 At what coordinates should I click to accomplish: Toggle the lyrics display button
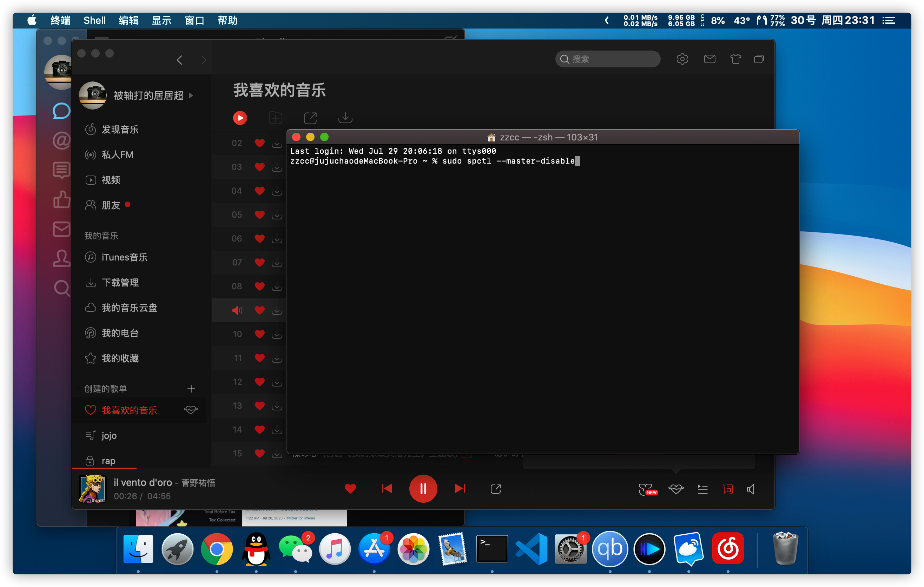tap(727, 489)
